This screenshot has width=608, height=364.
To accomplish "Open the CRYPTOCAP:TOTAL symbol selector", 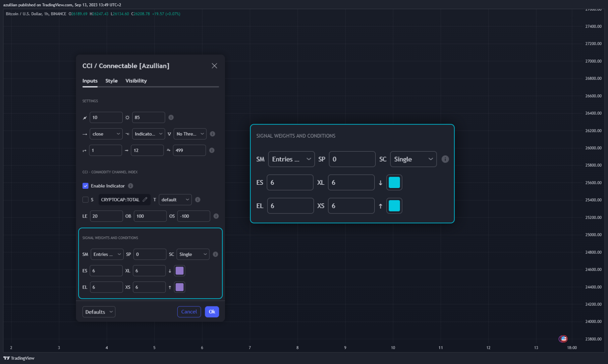I will (x=124, y=200).
